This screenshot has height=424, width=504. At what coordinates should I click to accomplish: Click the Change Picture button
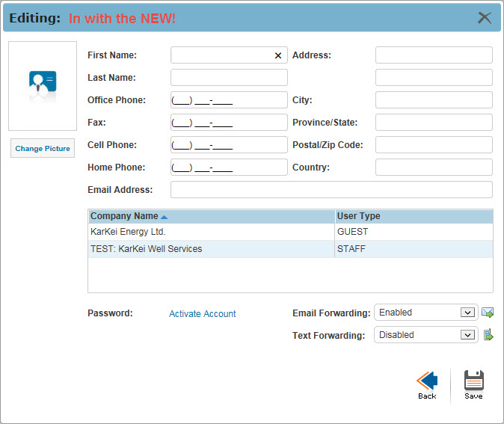[43, 149]
